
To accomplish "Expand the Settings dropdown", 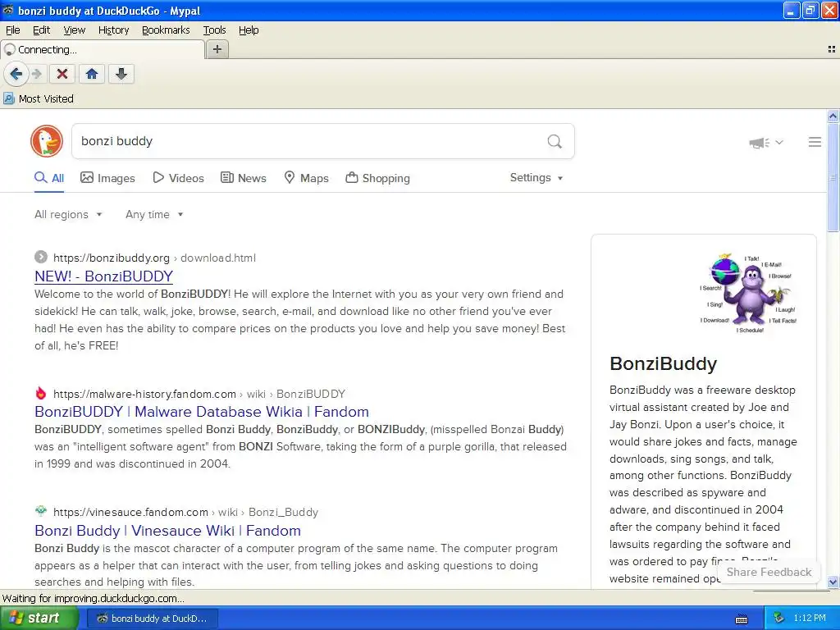I will (x=536, y=177).
